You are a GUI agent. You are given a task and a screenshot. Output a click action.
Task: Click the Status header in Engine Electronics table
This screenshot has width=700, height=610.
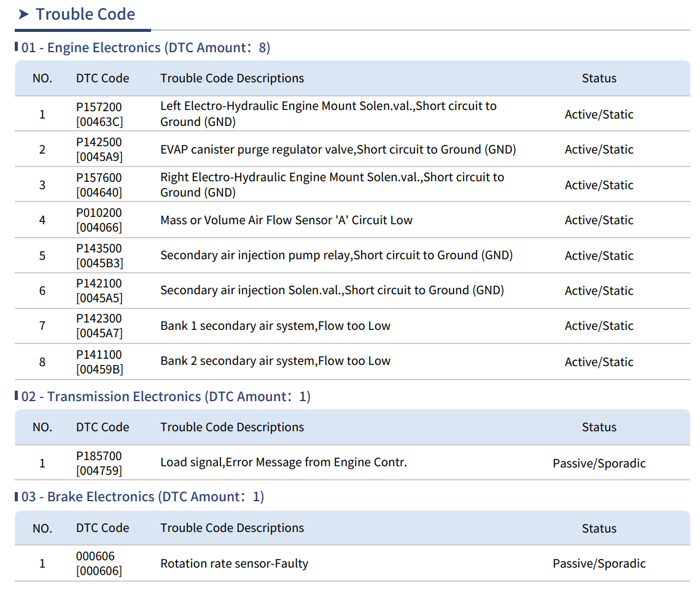(599, 78)
